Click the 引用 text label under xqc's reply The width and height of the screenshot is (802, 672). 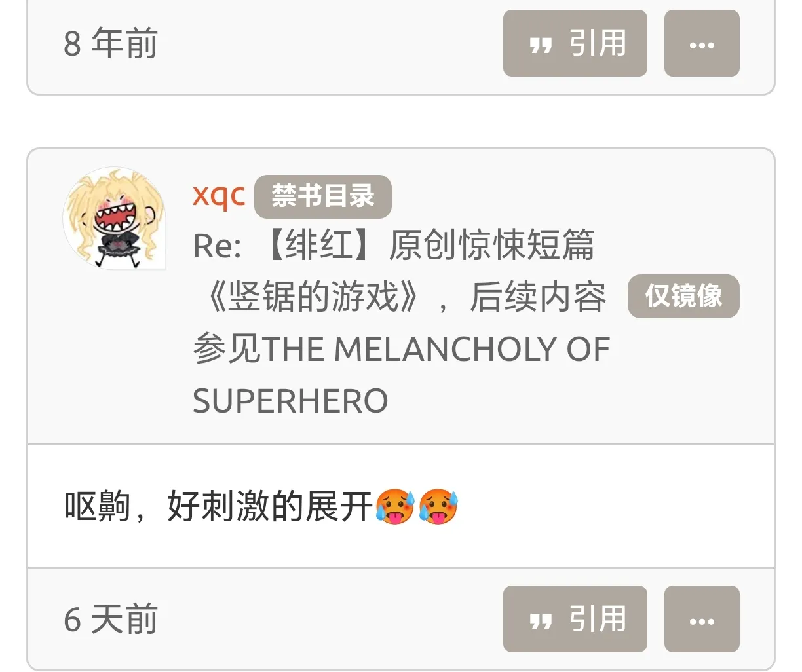[598, 619]
